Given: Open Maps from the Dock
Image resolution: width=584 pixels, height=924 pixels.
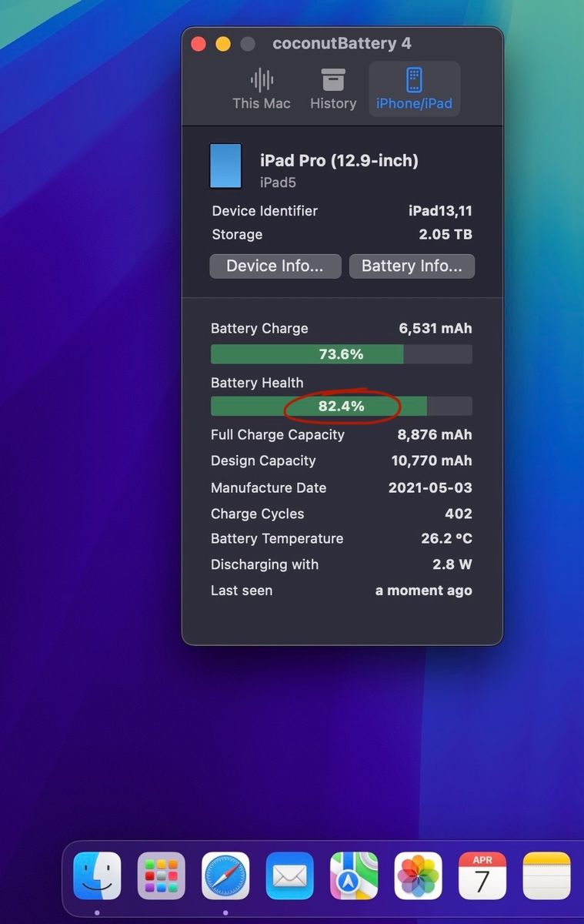Looking at the screenshot, I should click(x=354, y=876).
